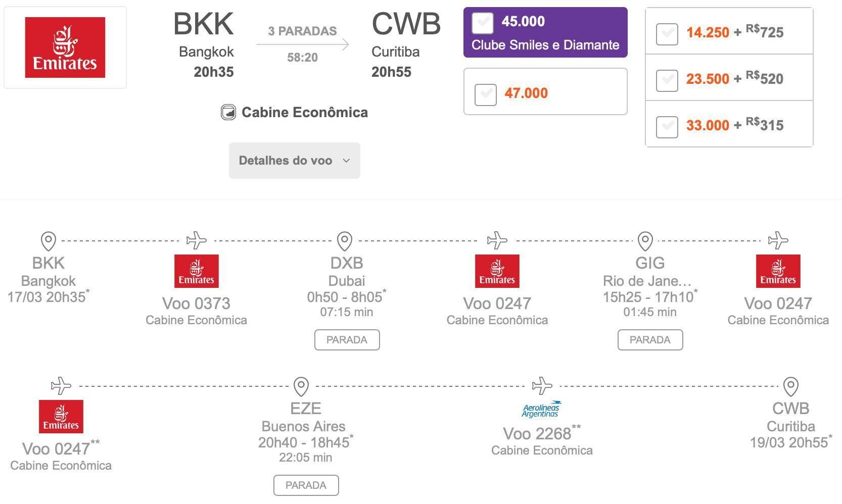Click the CWB Curitiba location pin icon
Viewport: 842px width, 504px height.
pyautogui.click(x=790, y=386)
